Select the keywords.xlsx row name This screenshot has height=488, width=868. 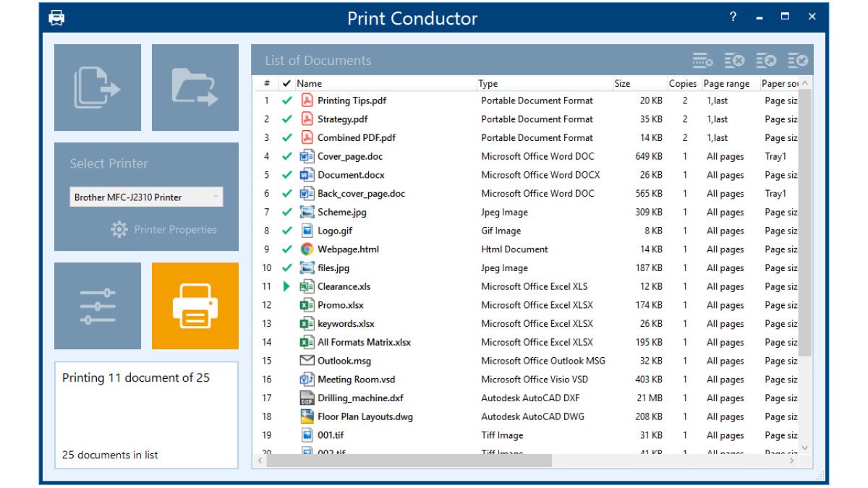(346, 324)
